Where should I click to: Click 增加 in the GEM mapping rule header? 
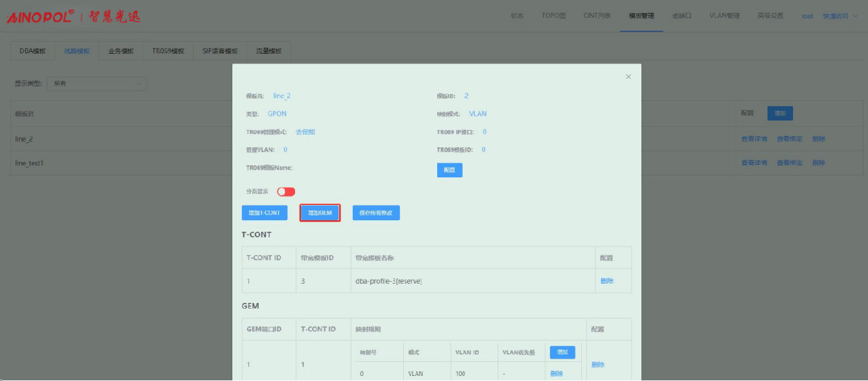coord(562,352)
